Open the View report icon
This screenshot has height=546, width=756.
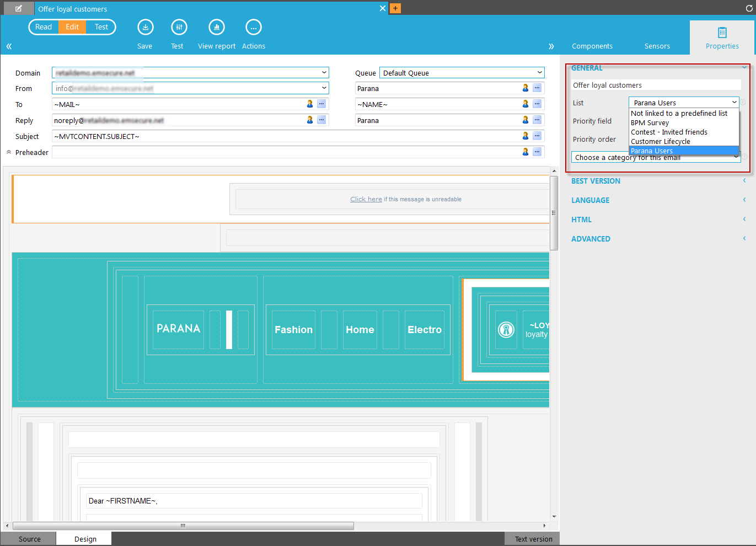tap(216, 27)
